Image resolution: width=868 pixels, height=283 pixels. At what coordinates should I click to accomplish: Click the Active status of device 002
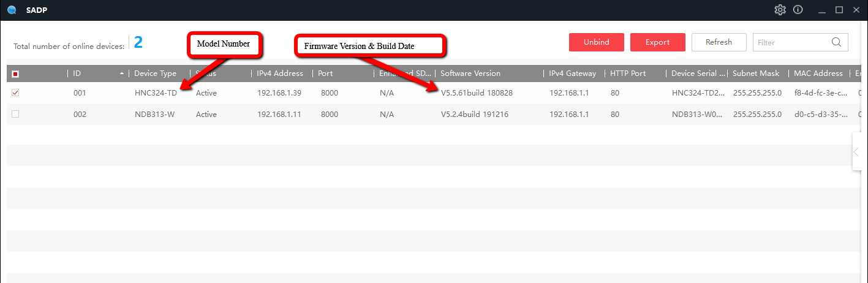pyautogui.click(x=206, y=114)
